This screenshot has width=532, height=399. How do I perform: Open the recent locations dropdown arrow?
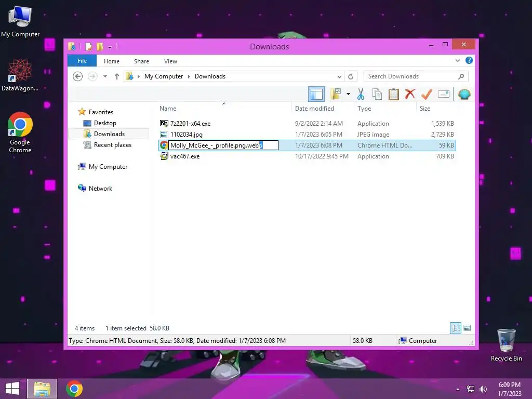pyautogui.click(x=105, y=76)
